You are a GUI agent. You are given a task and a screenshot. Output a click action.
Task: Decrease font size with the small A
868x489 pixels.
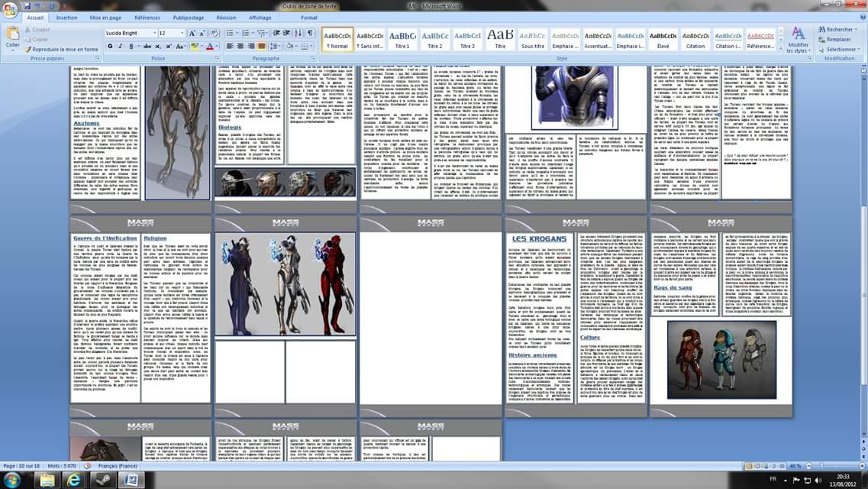tap(202, 33)
